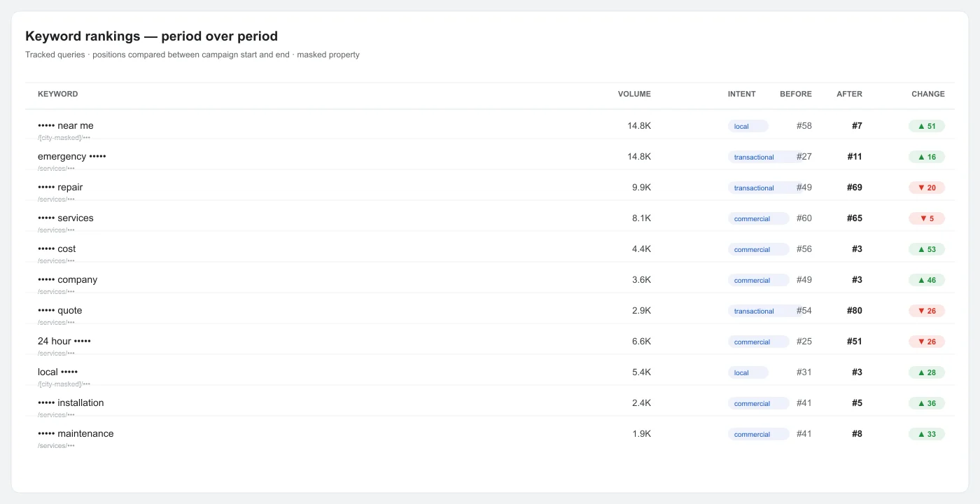Viewport: 980px width, 504px height.
Task: Select the '••••• maintenance' keyword
Action: (76, 434)
